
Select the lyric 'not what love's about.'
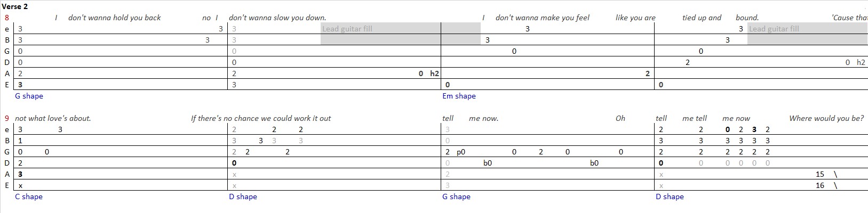[x=53, y=118]
